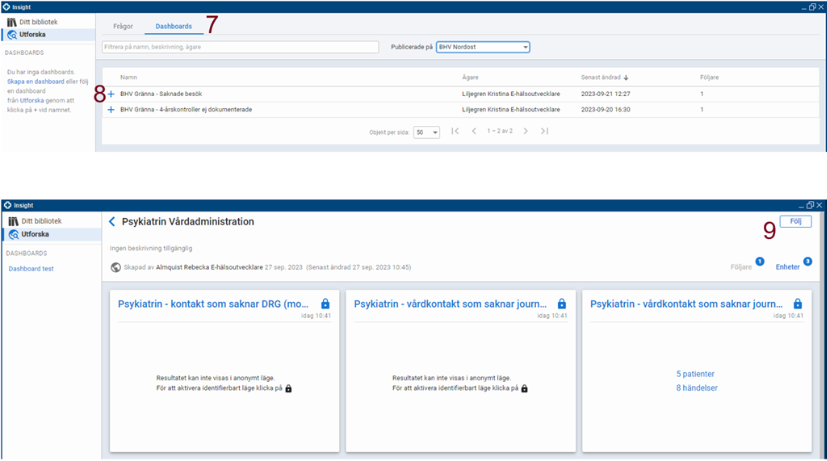The width and height of the screenshot is (827, 461).
Task: Go to first page of results
Action: coord(455,131)
